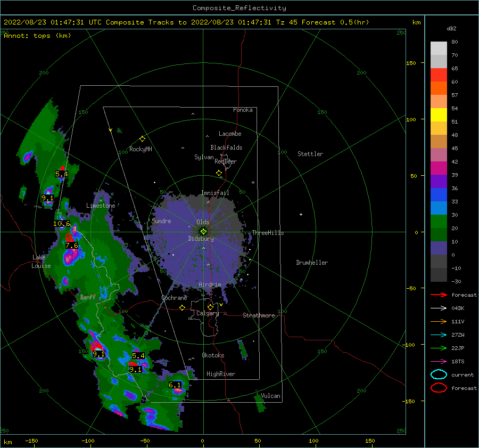
Task: Click the Lacombe town label
Action: tap(230, 134)
